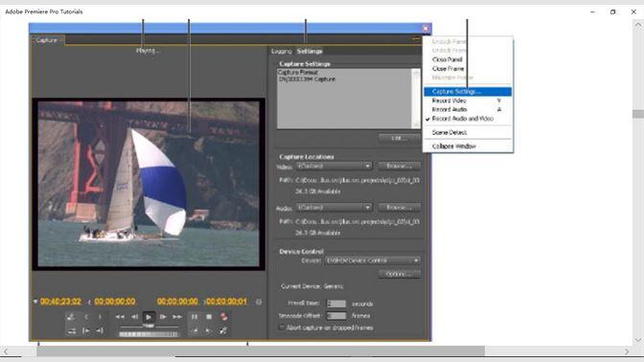
Task: Click the Step Forward one frame button
Action: pos(163,317)
